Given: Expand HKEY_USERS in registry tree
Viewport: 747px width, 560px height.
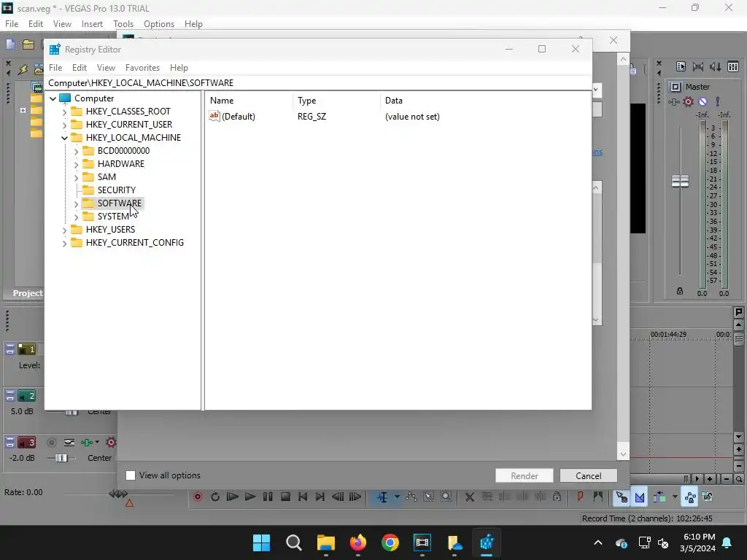Looking at the screenshot, I should tap(64, 230).
